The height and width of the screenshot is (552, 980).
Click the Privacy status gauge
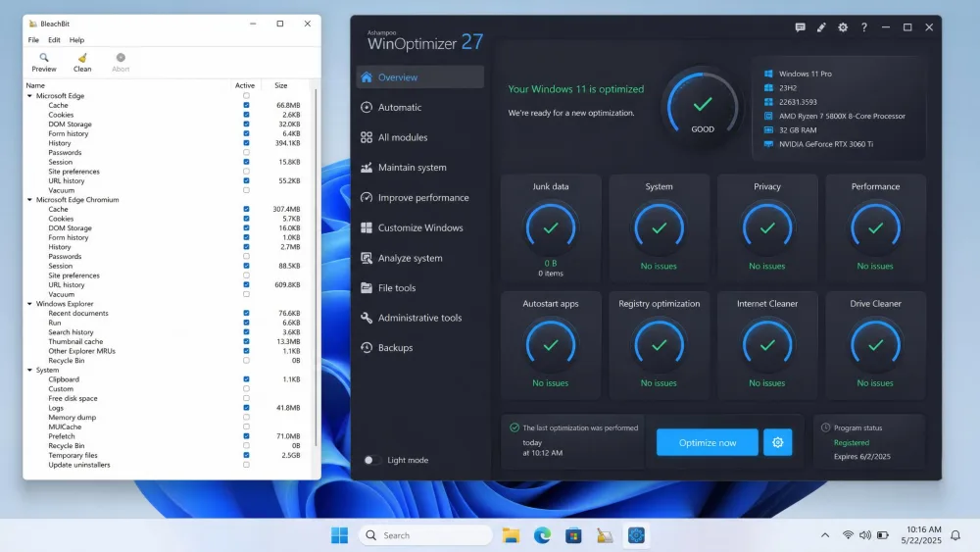coord(767,228)
